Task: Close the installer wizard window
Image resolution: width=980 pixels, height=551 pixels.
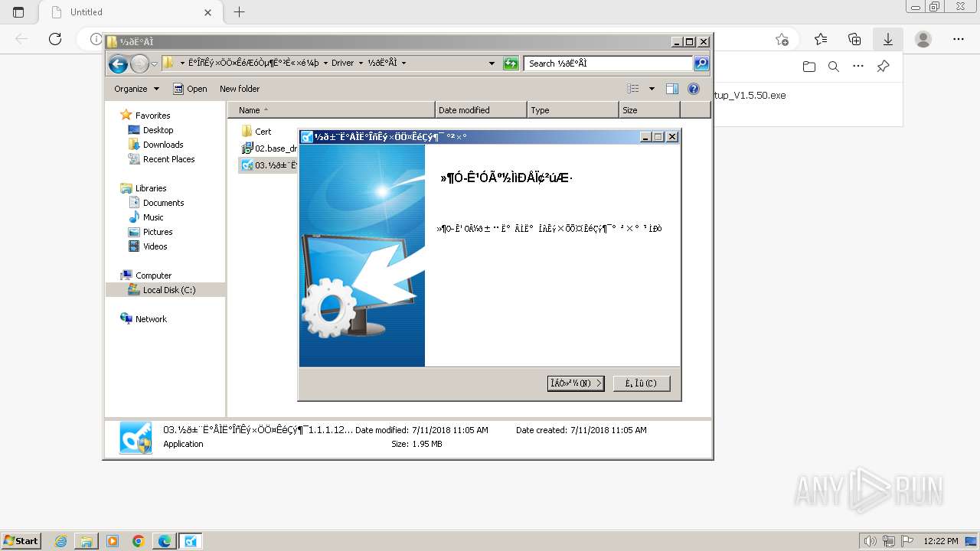Action: click(672, 137)
